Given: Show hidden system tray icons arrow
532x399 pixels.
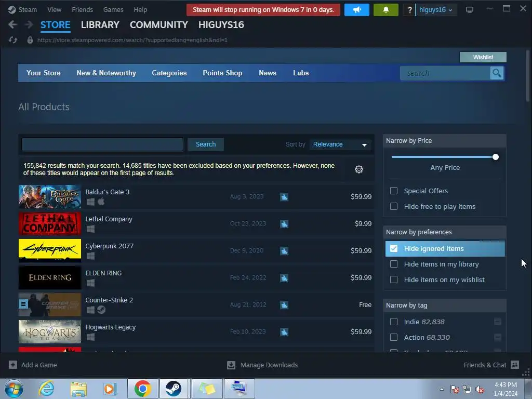Looking at the screenshot, I should point(442,389).
